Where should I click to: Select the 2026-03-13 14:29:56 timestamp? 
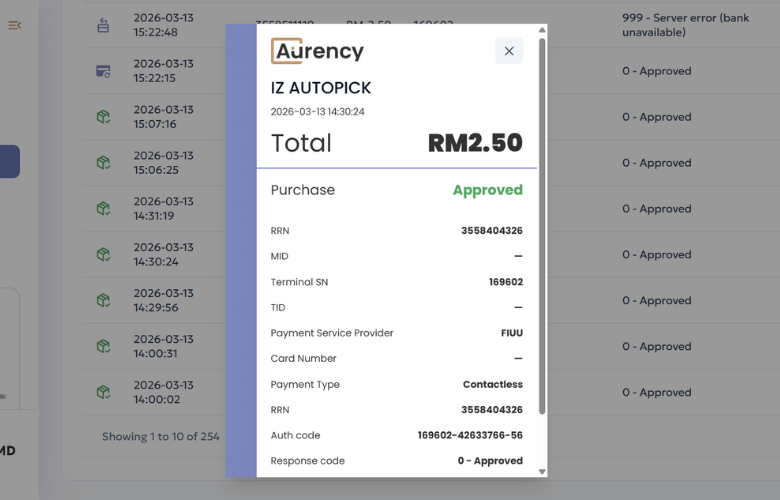163,300
